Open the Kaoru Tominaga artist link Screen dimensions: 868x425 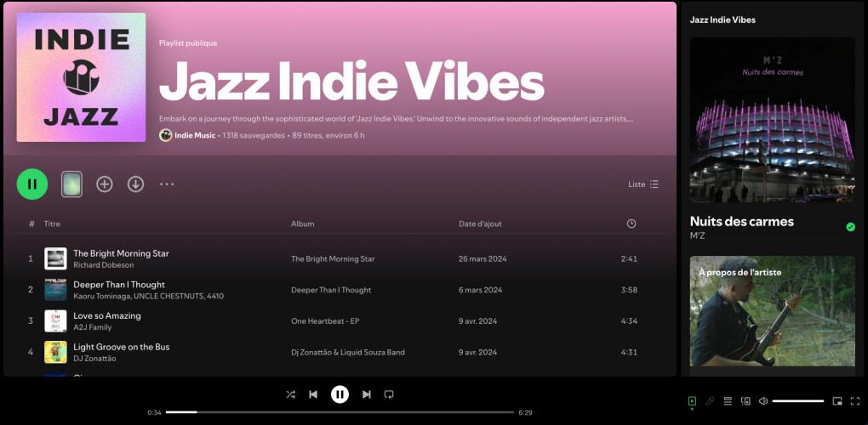(x=100, y=297)
